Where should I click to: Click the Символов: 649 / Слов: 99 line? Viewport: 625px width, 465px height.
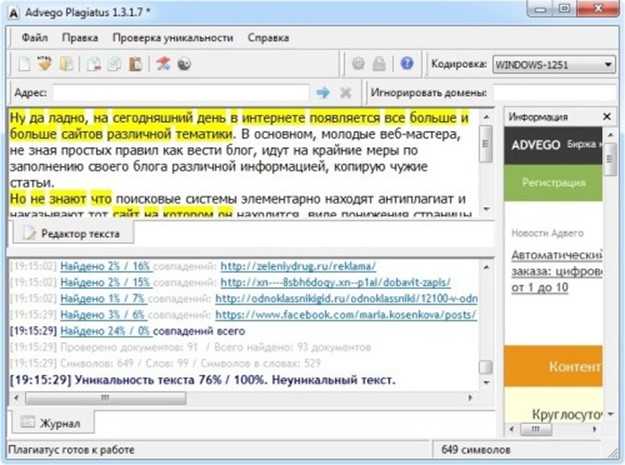coord(165,363)
